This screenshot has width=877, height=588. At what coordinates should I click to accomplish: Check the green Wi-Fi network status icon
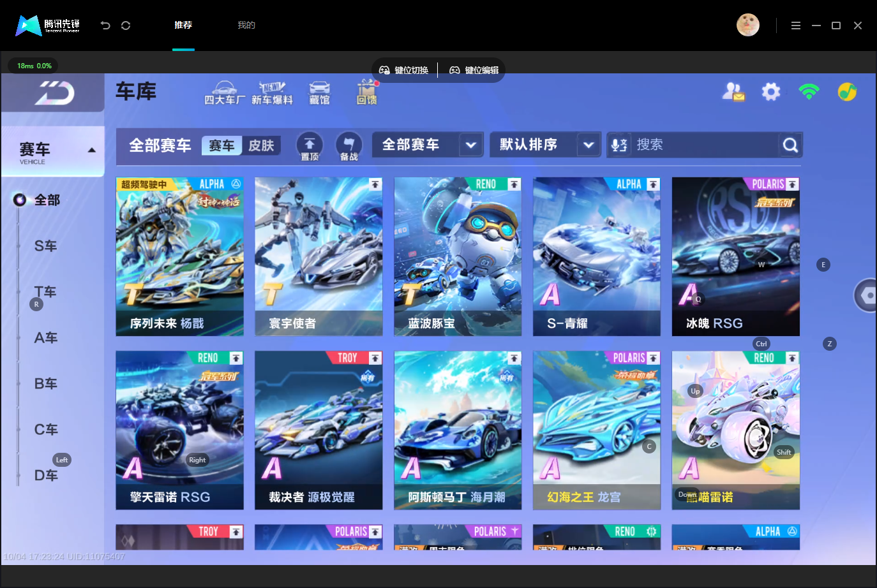[x=809, y=92]
